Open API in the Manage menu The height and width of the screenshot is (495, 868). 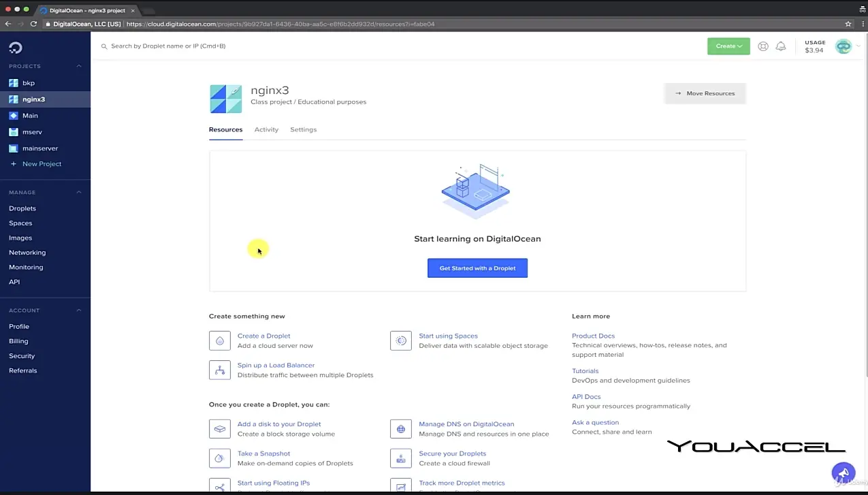click(x=14, y=282)
